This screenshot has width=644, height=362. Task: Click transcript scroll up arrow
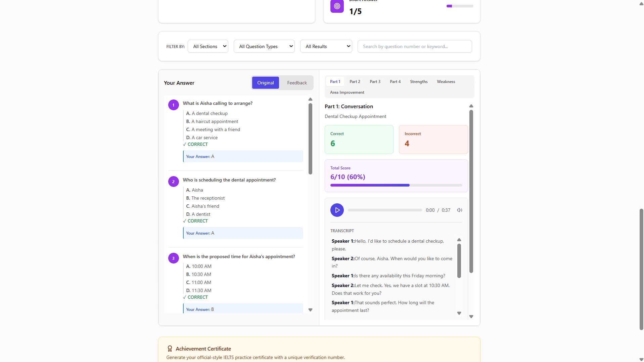point(459,240)
